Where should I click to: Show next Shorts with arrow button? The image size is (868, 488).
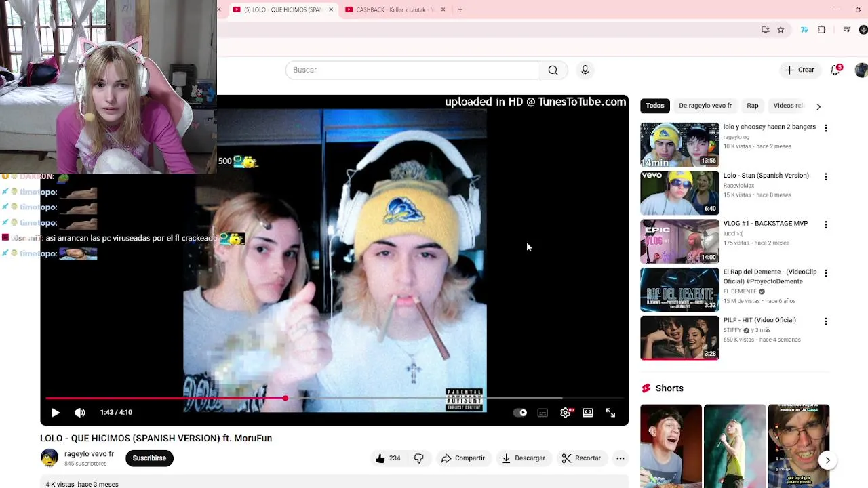click(x=827, y=460)
